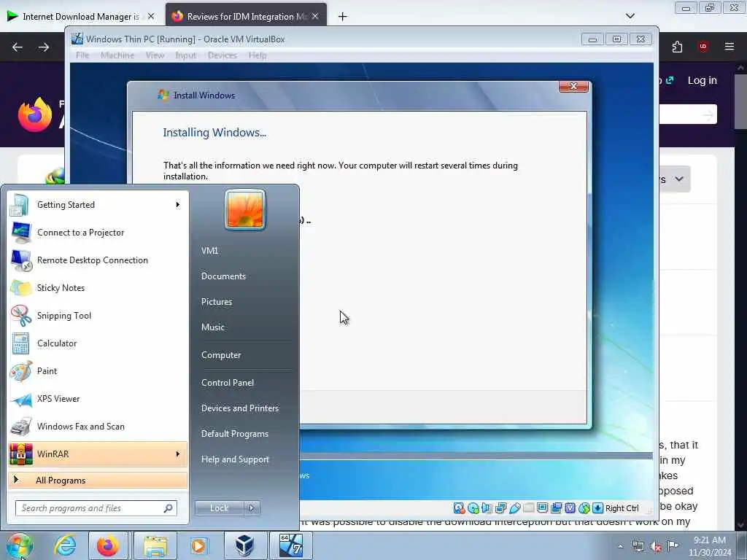Click the keyboard capture arrow icon by Right Ctrl

click(598, 508)
